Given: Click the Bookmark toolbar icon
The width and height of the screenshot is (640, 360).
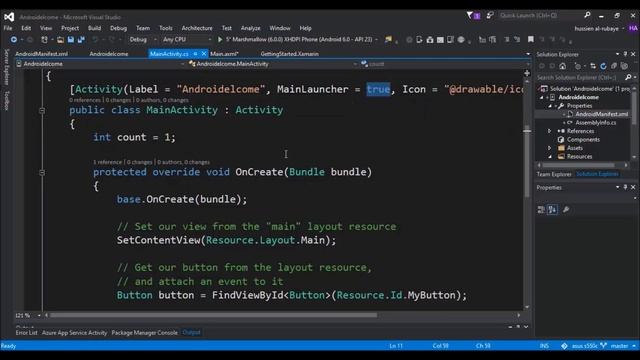Looking at the screenshot, I should coord(531,40).
